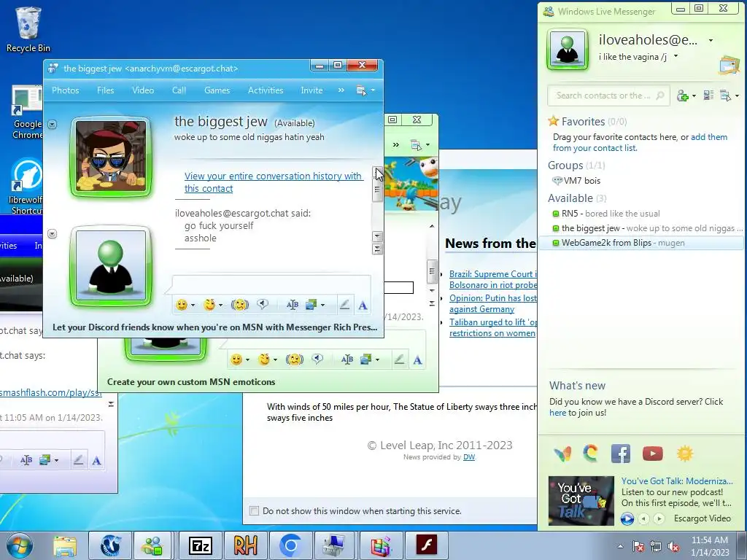The image size is (747, 560).
Task: Click the Facebook icon in Messenger
Action: (621, 454)
